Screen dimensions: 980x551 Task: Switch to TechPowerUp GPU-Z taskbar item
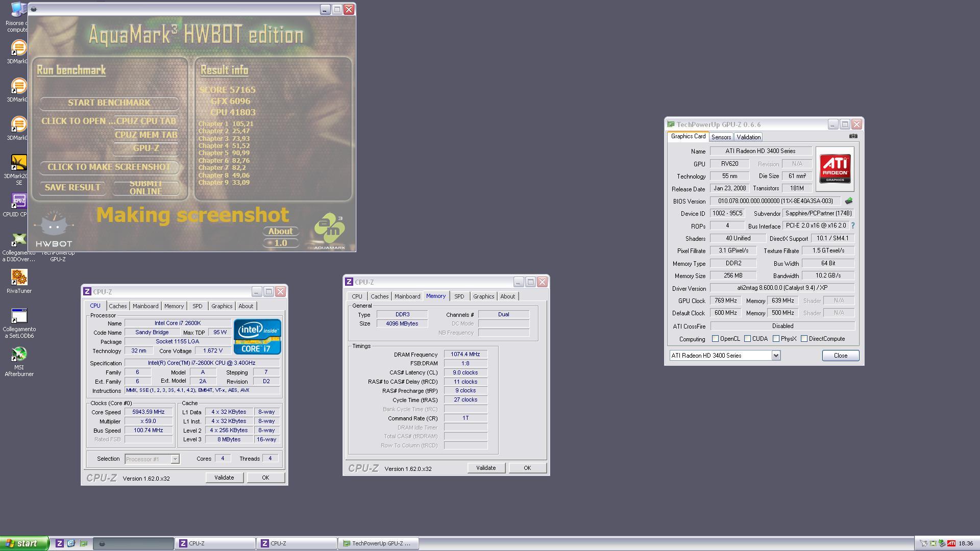coord(378,543)
